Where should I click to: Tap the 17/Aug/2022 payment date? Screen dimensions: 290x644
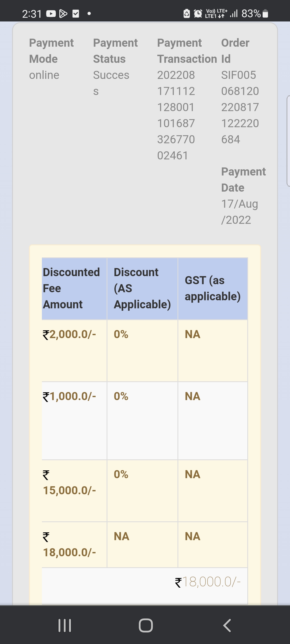239,212
